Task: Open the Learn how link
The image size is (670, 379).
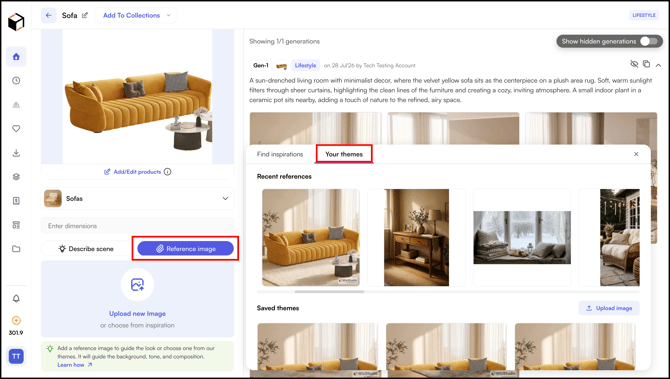Action: (x=75, y=365)
